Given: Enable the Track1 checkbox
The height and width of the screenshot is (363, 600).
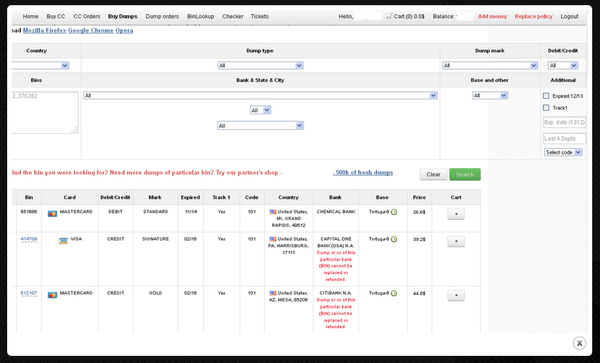Looking at the screenshot, I should pos(546,107).
